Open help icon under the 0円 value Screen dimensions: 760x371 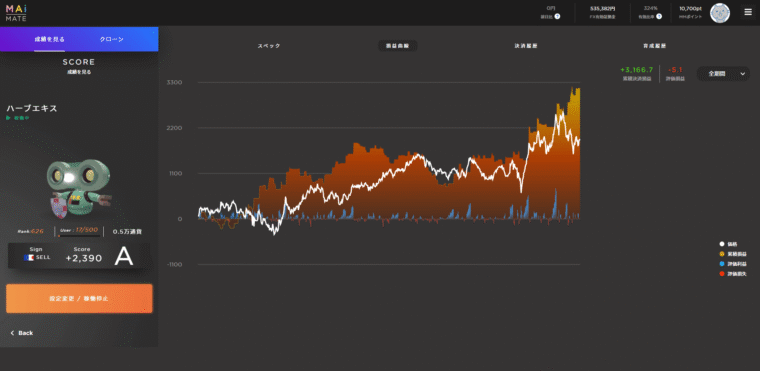(x=557, y=16)
